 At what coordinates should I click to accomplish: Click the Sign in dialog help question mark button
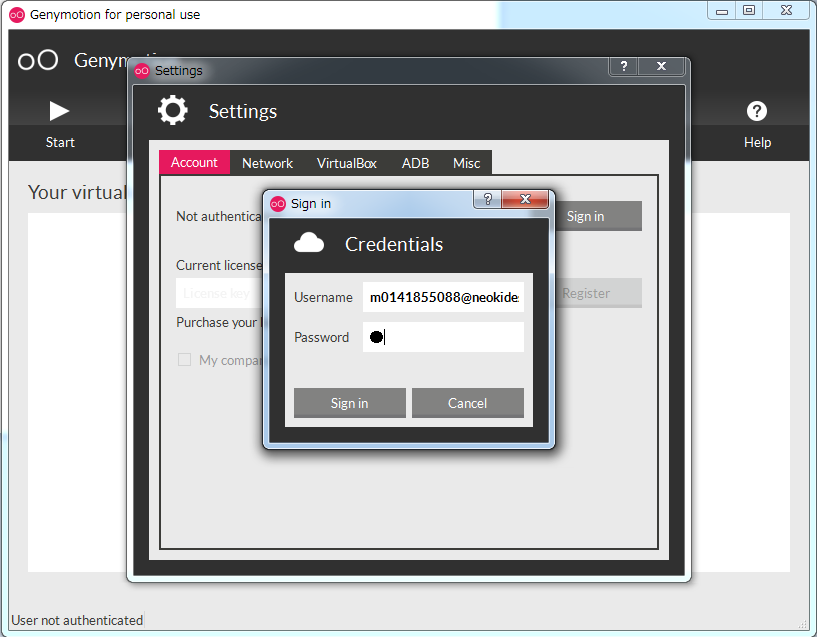[x=487, y=199]
